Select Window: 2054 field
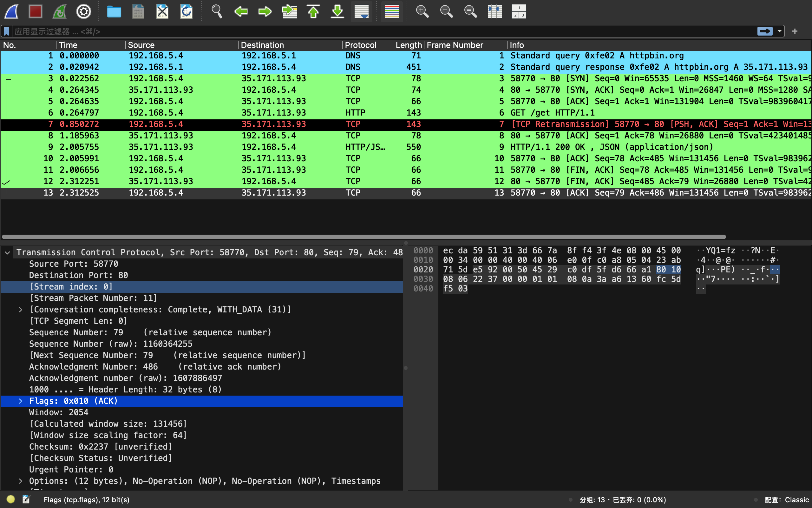This screenshot has height=508, width=812. (202, 412)
